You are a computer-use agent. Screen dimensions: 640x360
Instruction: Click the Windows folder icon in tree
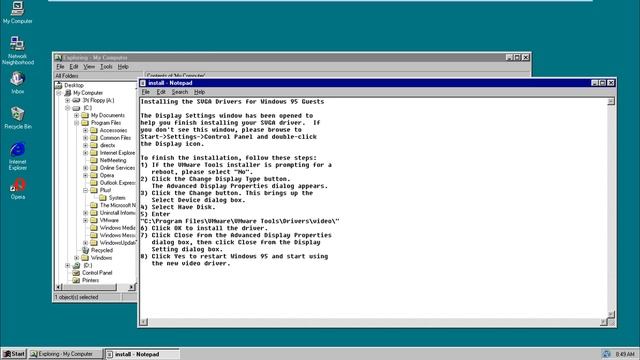tap(85, 258)
